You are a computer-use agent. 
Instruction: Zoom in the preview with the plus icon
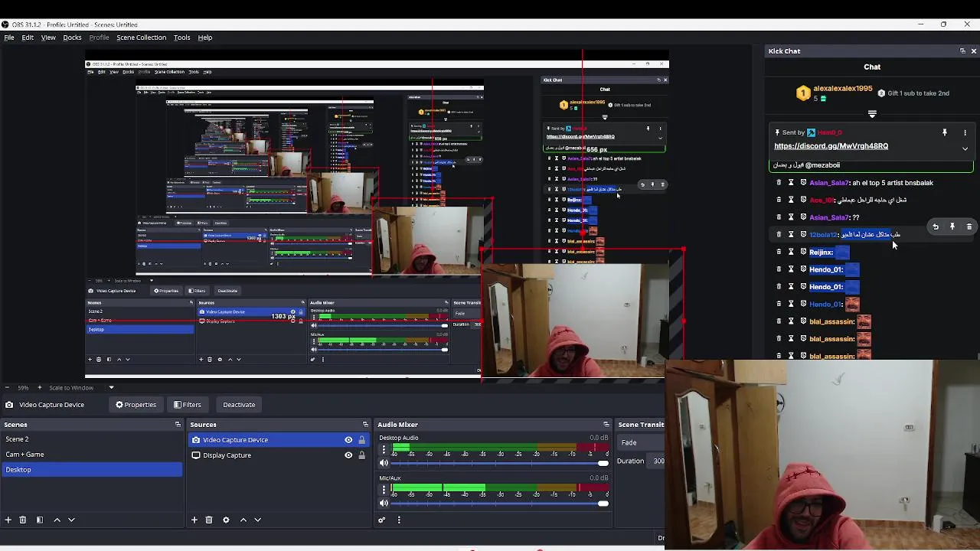tap(41, 387)
